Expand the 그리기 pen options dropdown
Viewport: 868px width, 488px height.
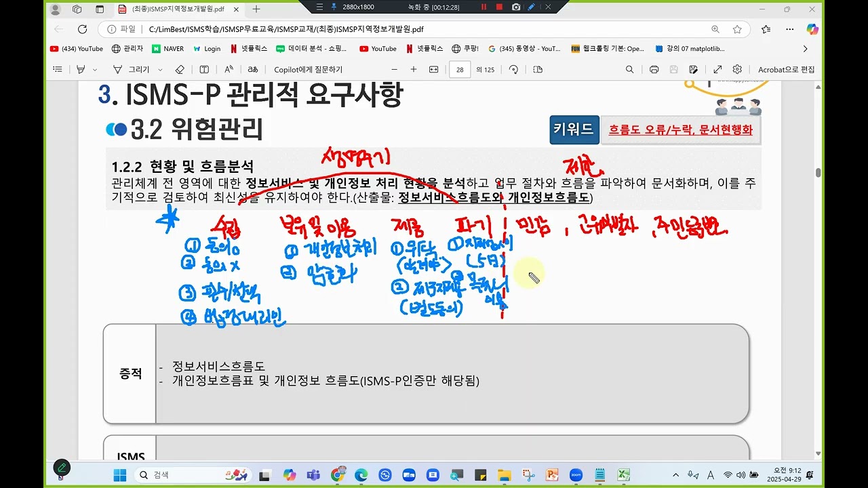coord(160,69)
